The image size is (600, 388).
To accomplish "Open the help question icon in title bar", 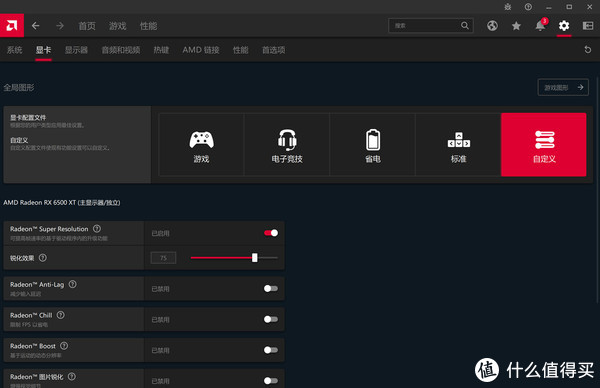I will coord(528,7).
